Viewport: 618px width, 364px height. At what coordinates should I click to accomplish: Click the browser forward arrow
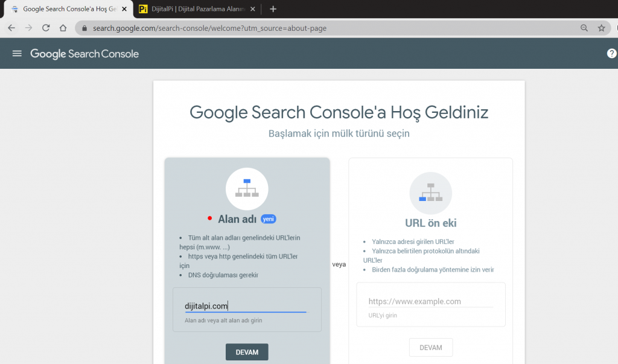coord(28,28)
